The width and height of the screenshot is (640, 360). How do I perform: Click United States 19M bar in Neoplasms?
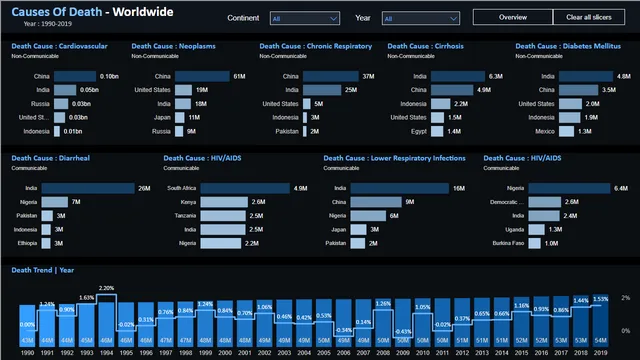tap(183, 90)
